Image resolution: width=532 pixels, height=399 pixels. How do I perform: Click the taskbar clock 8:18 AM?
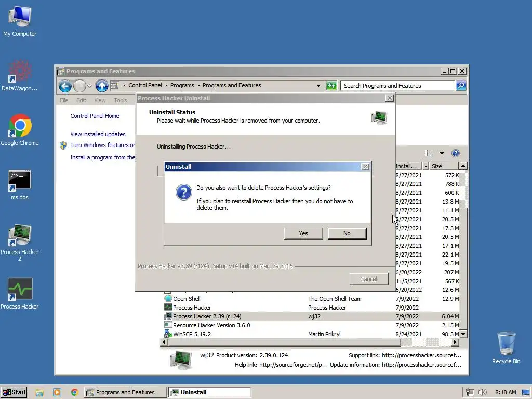pyautogui.click(x=506, y=392)
